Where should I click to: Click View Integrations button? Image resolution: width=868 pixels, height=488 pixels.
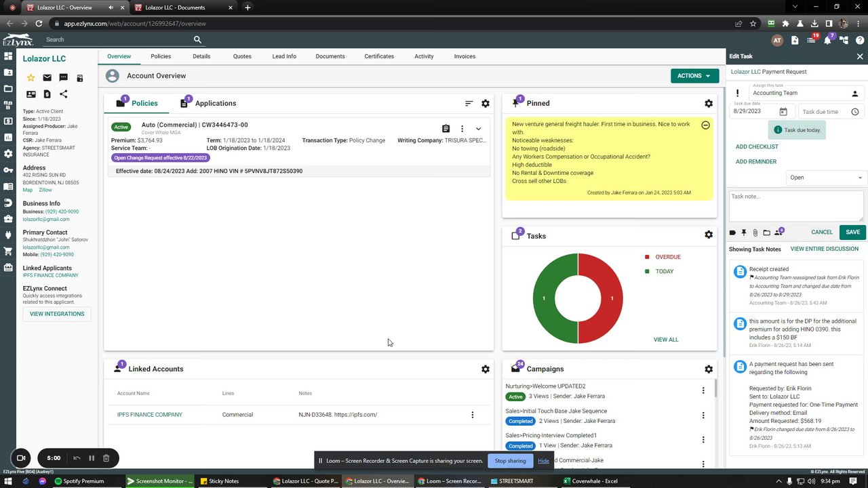[57, 314]
